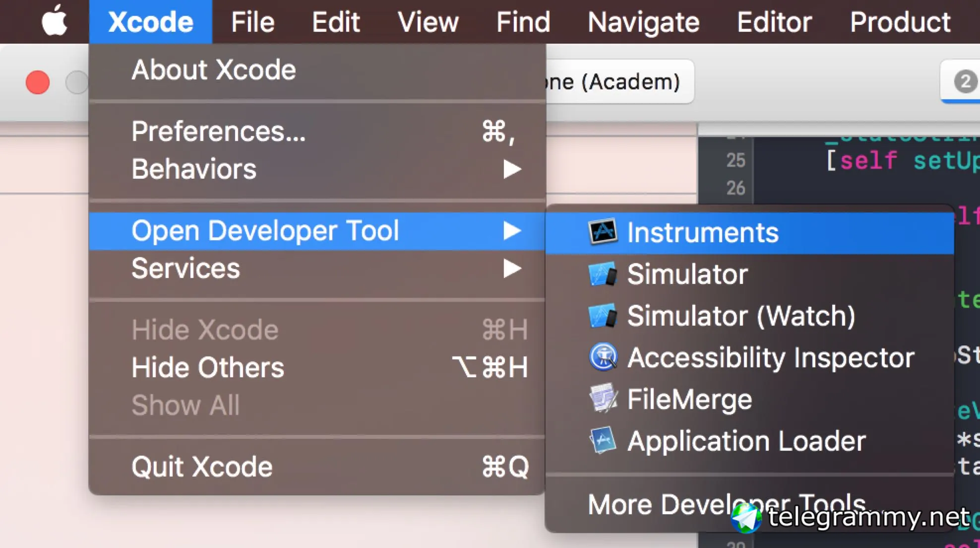Open the File menu
This screenshot has height=548, width=980.
(x=252, y=22)
